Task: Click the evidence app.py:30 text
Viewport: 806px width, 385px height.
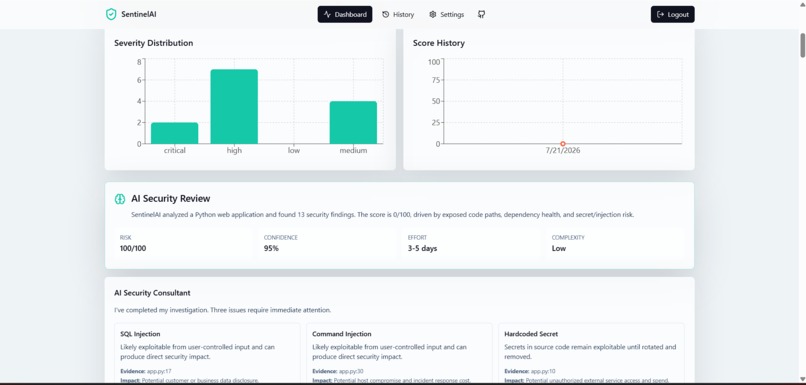Action: pyautogui.click(x=351, y=371)
